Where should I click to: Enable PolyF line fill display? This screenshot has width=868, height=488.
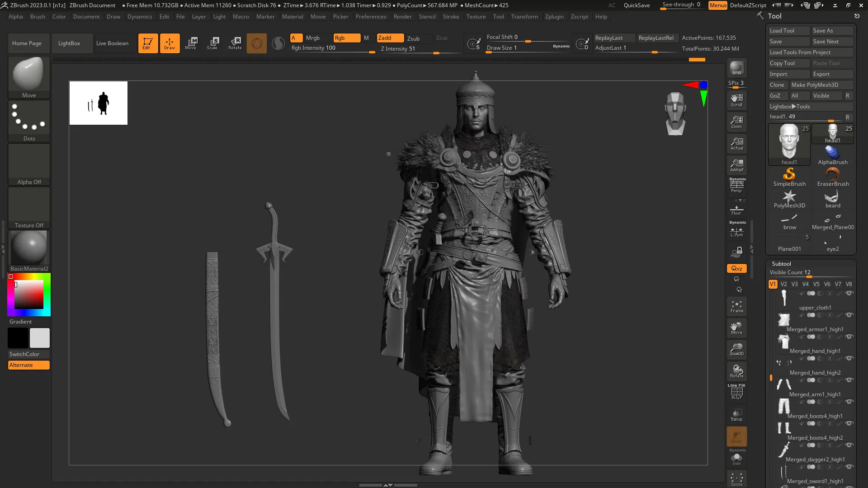(x=736, y=392)
